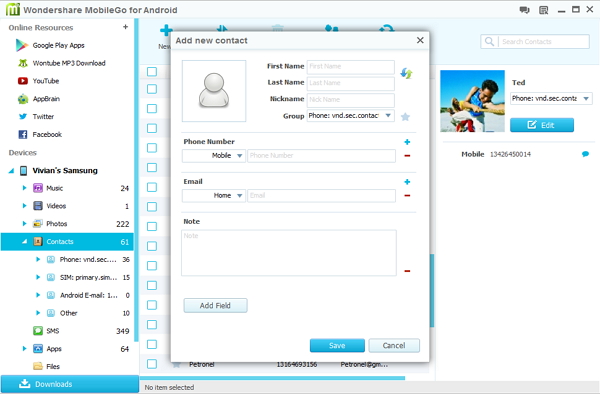
Task: Click search magnifier icon
Action: (x=489, y=41)
